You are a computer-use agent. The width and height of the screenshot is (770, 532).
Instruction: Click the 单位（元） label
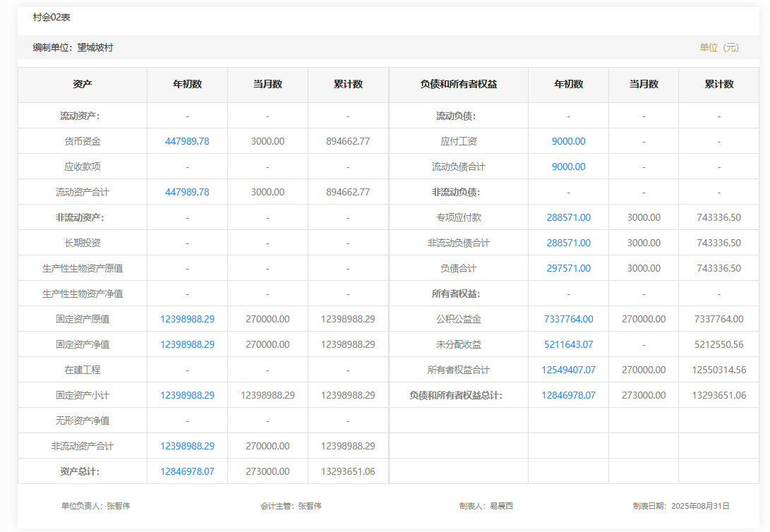pos(719,47)
